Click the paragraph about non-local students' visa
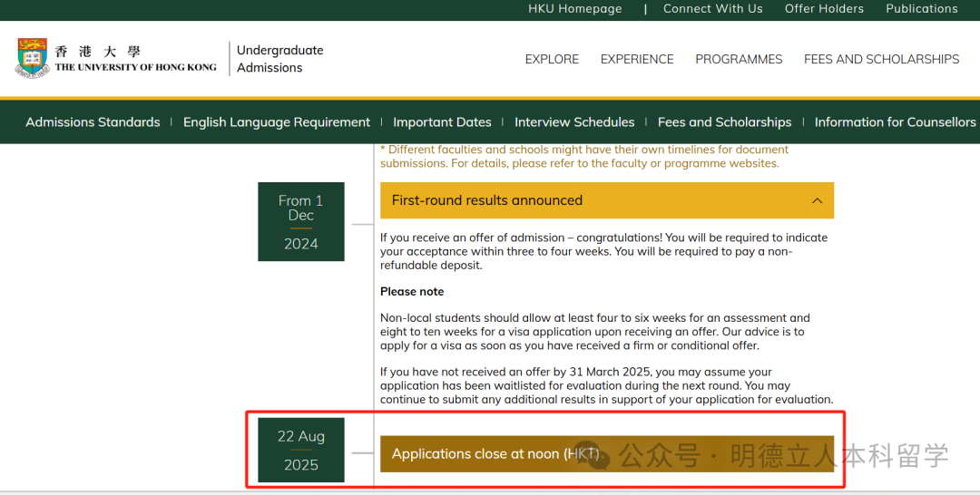Image resolution: width=980 pixels, height=495 pixels. (595, 332)
